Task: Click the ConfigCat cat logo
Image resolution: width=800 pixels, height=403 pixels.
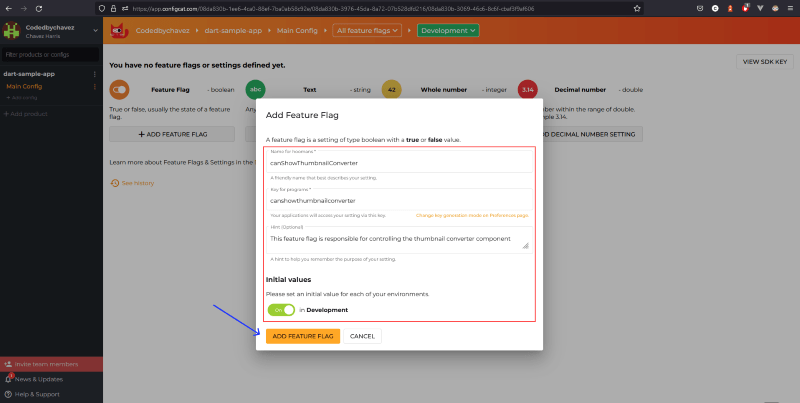Action: click(x=119, y=31)
